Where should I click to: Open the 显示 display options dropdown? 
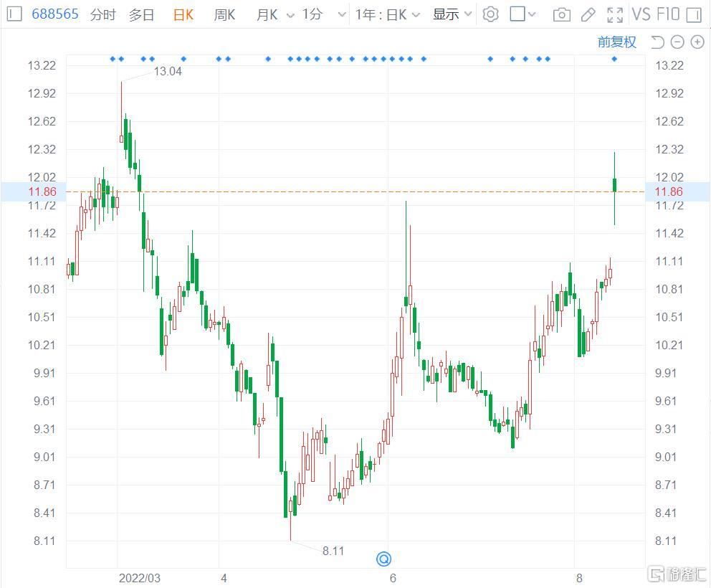tap(452, 14)
